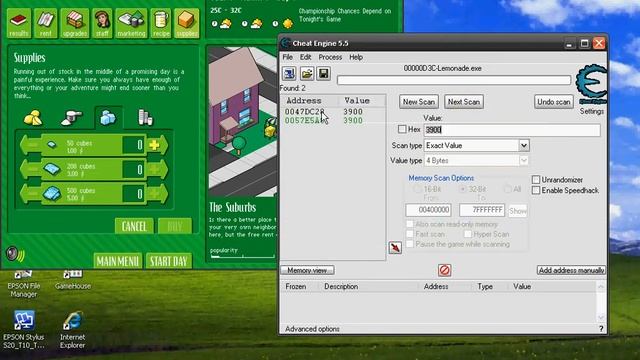The image size is (640, 360).
Task: Click red arrow to add selected address
Action: coord(395,247)
